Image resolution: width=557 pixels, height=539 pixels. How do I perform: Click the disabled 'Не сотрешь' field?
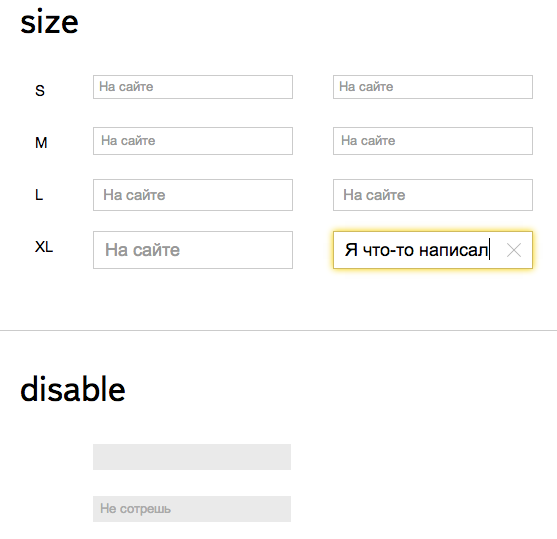pyautogui.click(x=192, y=509)
